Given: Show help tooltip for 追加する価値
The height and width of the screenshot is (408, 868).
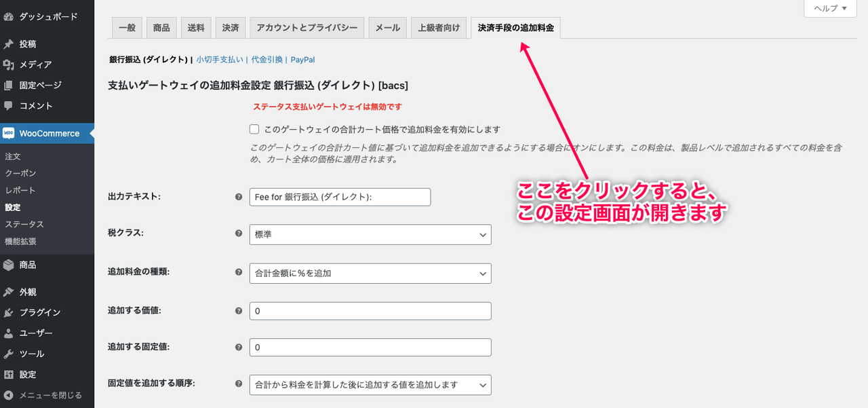Looking at the screenshot, I should (x=239, y=310).
